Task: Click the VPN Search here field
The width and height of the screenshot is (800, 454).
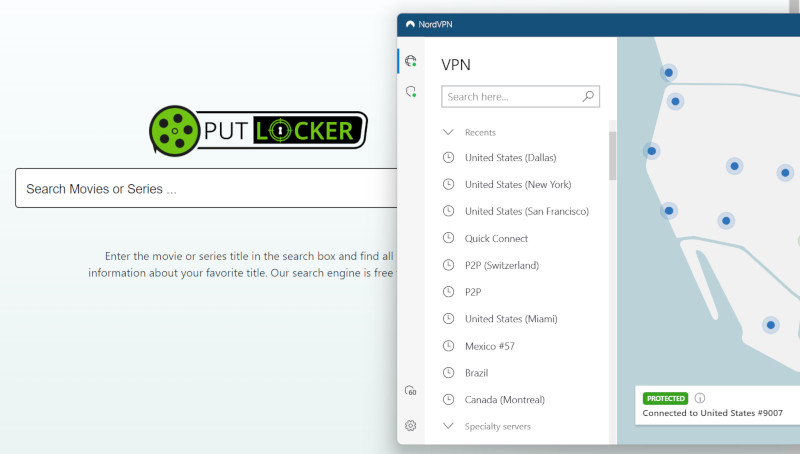Action: [520, 96]
